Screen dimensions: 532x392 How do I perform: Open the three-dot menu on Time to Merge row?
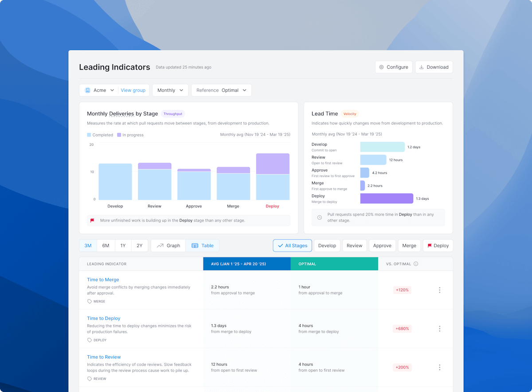coord(439,290)
